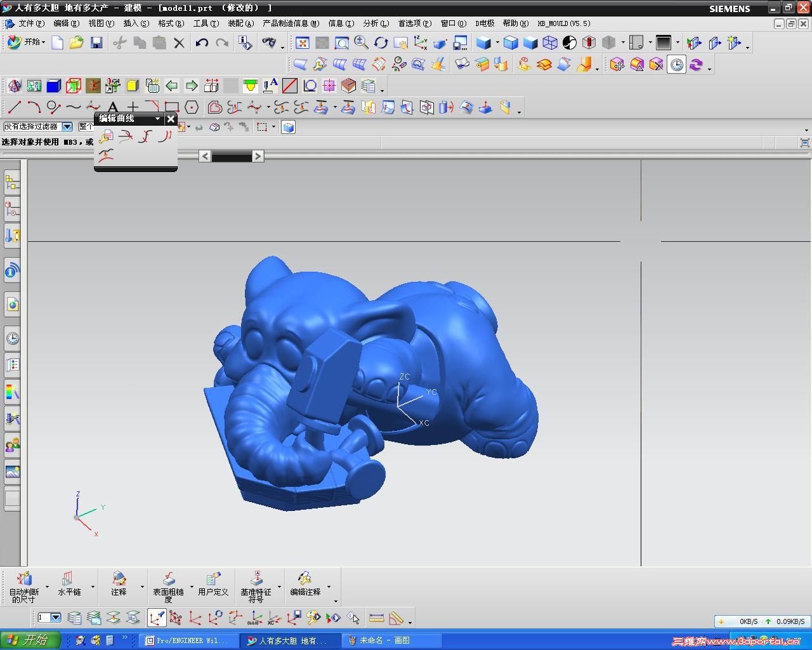Screen dimensions: 812x650
Task: Select the shaded with edges cube icon
Action: coord(511,43)
